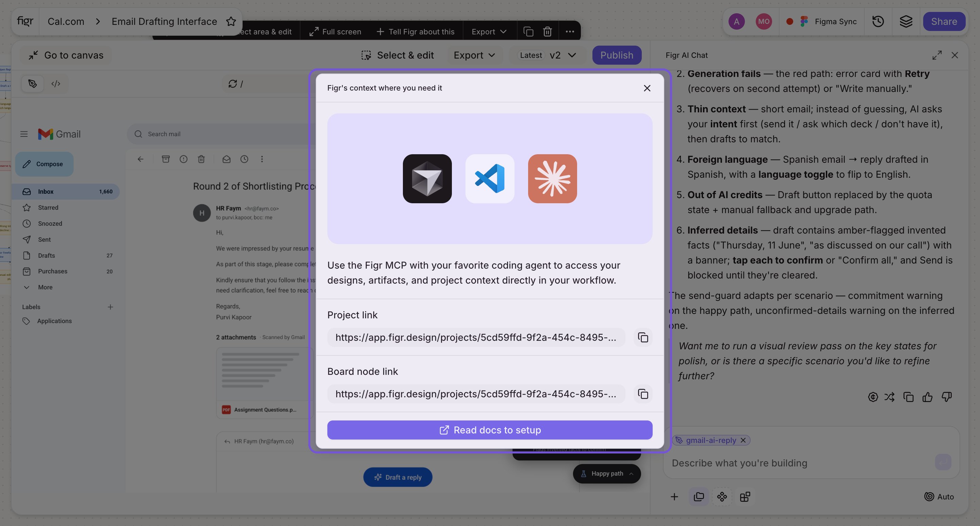The width and height of the screenshot is (980, 526).
Task: Add a new Gmail label
Action: 110,307
